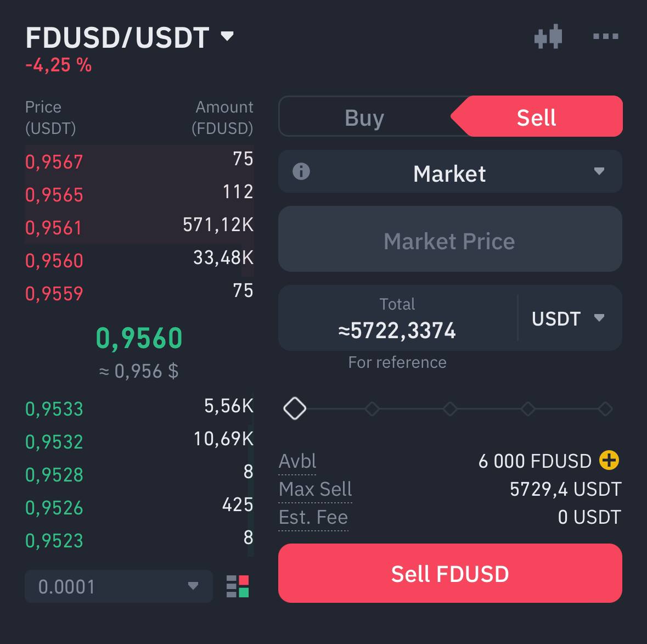The image size is (647, 644).
Task: Tap the Total amount input field
Action: click(x=397, y=318)
